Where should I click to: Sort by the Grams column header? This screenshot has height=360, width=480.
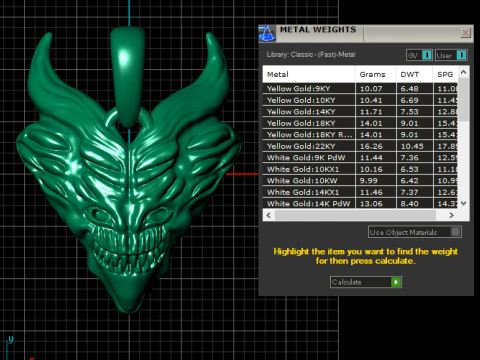coord(376,74)
